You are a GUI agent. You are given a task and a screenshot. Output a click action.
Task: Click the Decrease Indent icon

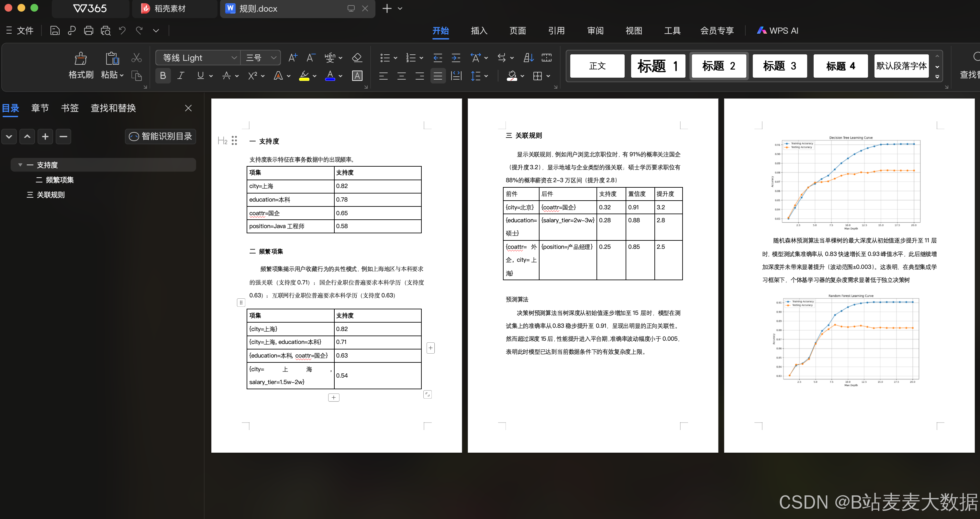click(438, 57)
